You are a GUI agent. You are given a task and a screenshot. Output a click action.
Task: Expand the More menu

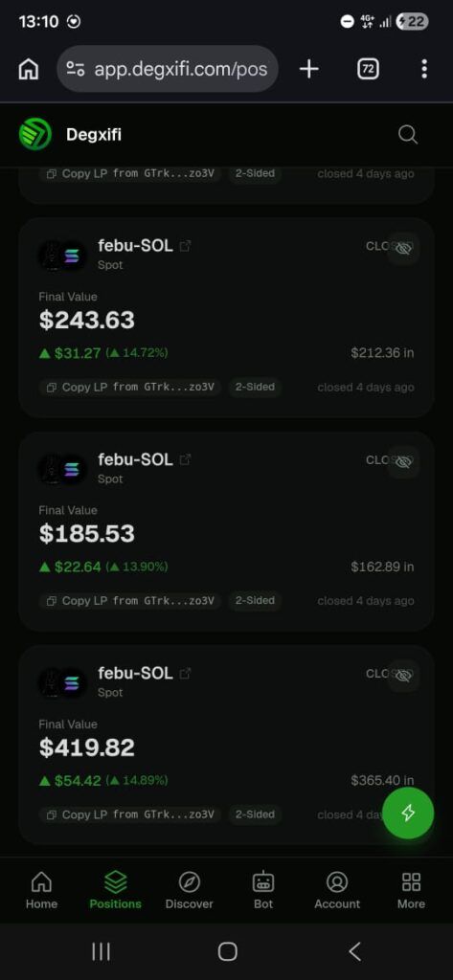411,890
